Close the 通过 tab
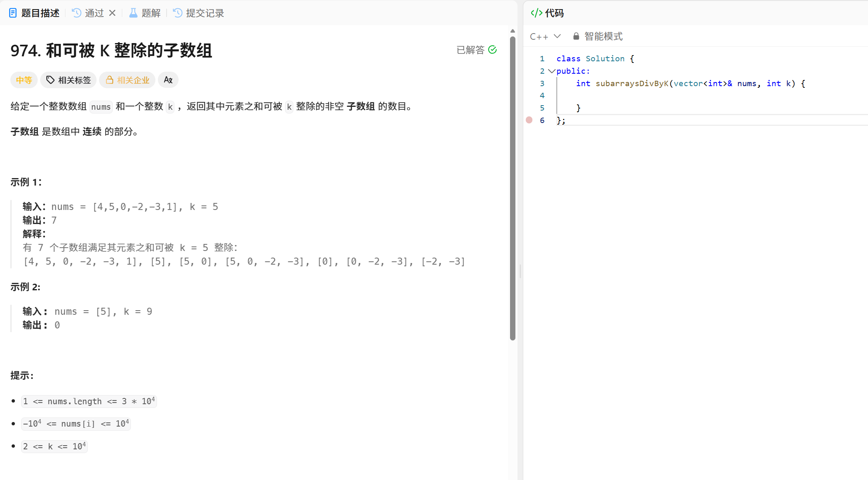Screen dimensions: 868x480 [112, 13]
